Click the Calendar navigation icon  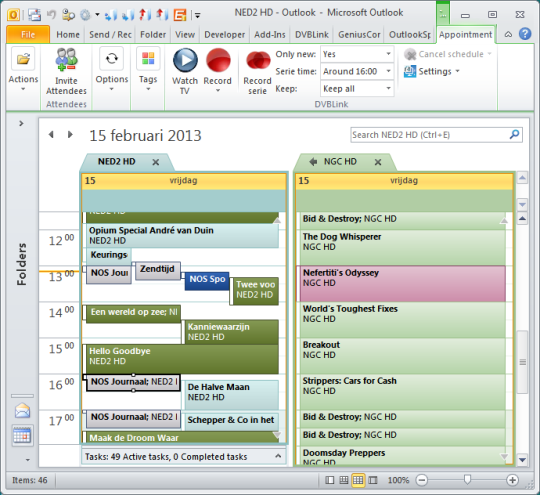point(22,435)
